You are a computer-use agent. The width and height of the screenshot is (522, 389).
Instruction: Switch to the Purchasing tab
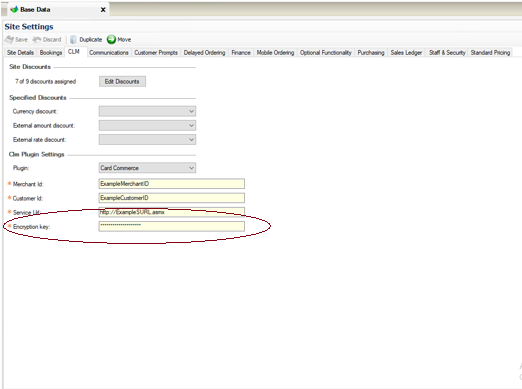(x=371, y=53)
